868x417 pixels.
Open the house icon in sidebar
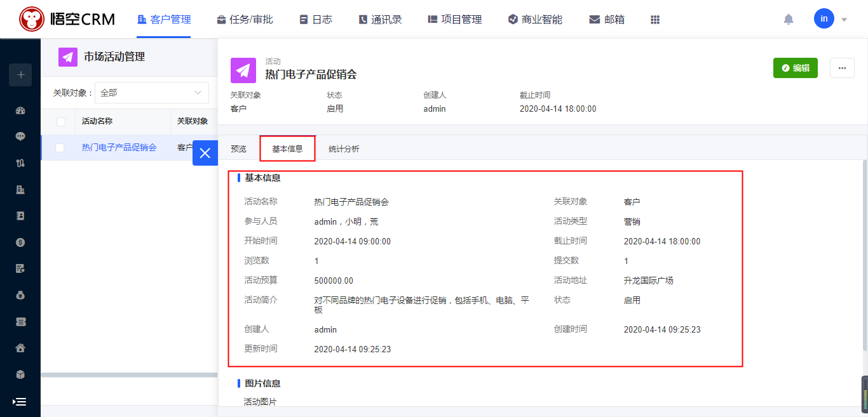20,348
